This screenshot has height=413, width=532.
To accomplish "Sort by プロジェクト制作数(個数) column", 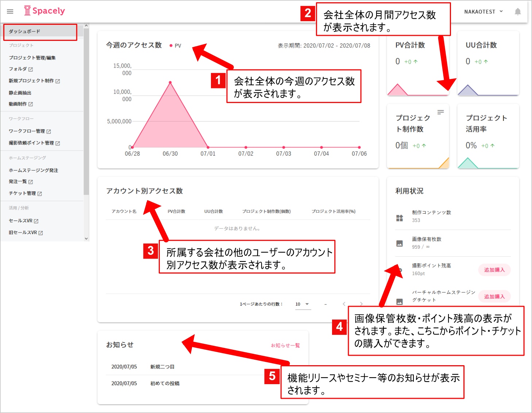I will [266, 211].
